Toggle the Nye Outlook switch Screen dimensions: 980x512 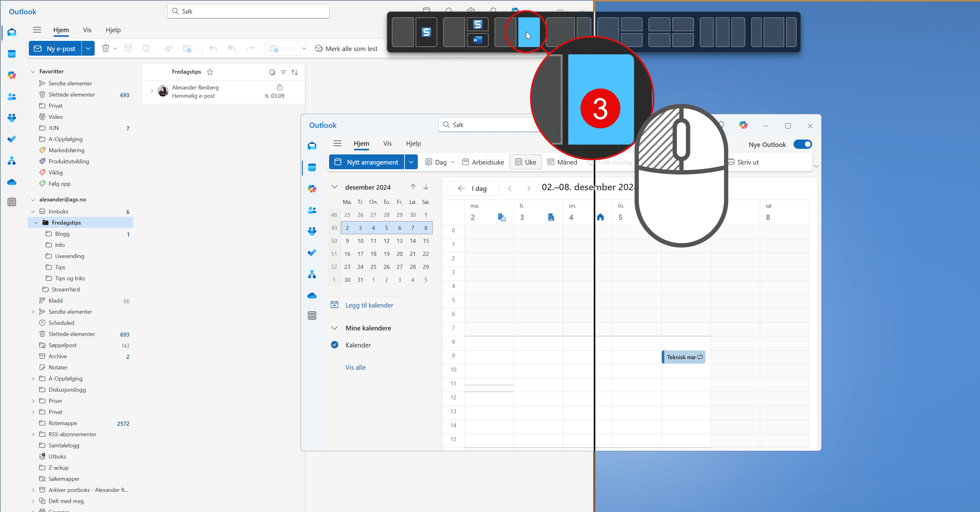coord(803,144)
